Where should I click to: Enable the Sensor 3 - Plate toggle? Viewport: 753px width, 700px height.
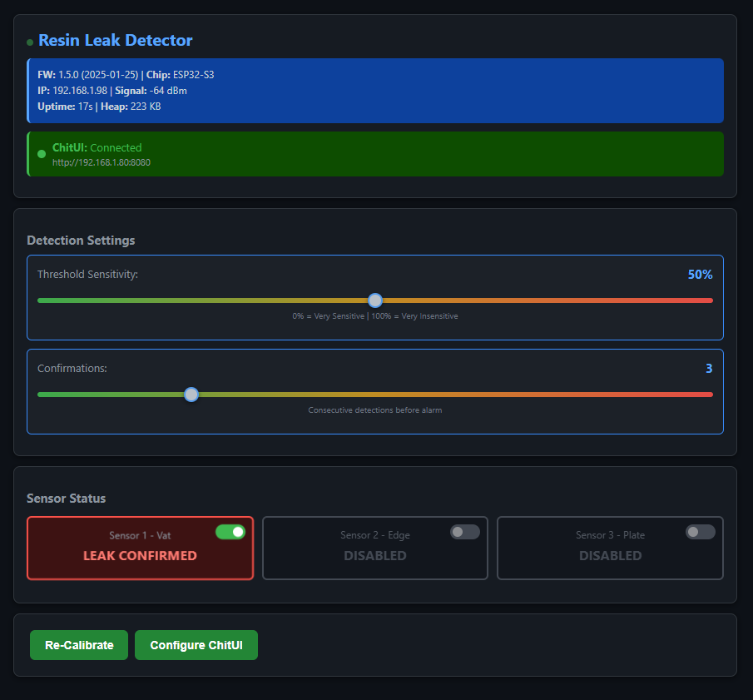(701, 532)
